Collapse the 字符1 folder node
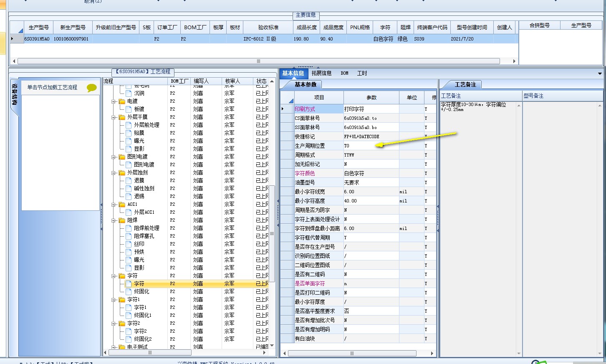The height and width of the screenshot is (364, 606). [114, 300]
